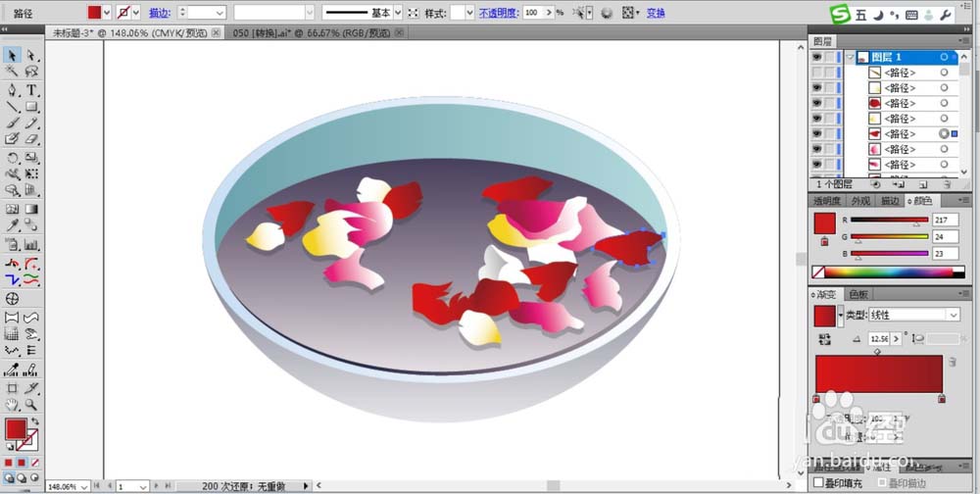Pick the Gradient tool in toolbox
Viewport: 980px width, 494px height.
point(31,210)
